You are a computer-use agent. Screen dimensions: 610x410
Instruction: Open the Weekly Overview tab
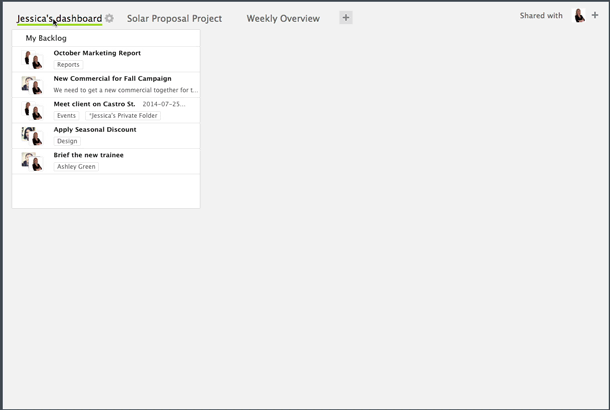[x=283, y=18]
